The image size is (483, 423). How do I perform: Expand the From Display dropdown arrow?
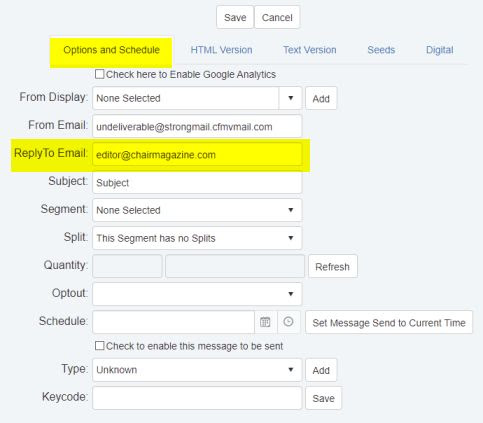pyautogui.click(x=290, y=98)
